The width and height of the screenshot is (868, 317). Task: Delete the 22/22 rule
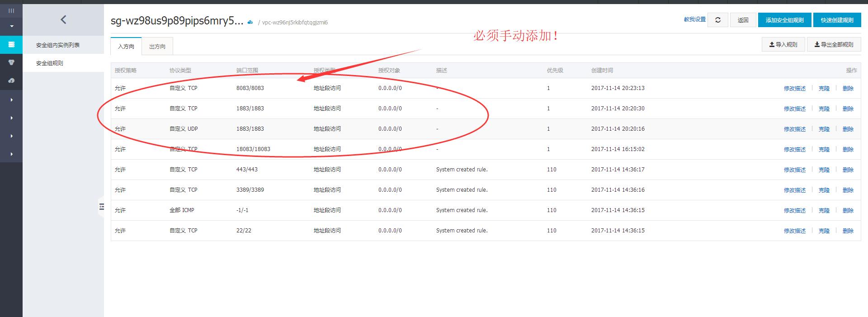(x=848, y=231)
